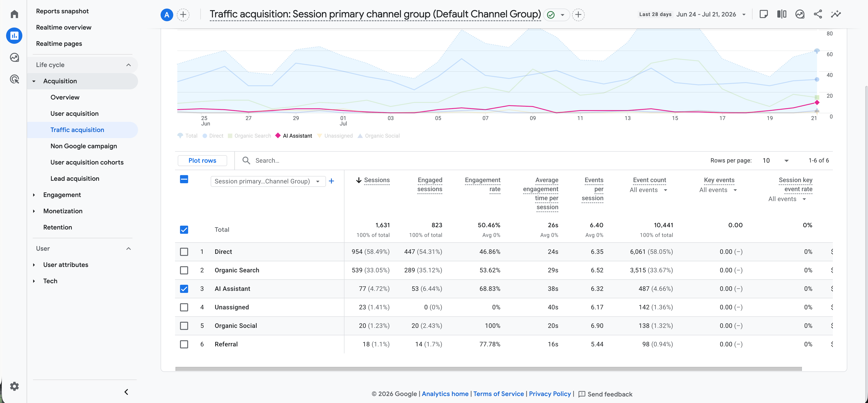This screenshot has width=868, height=403.
Task: Open Realtime pages
Action: 59,44
